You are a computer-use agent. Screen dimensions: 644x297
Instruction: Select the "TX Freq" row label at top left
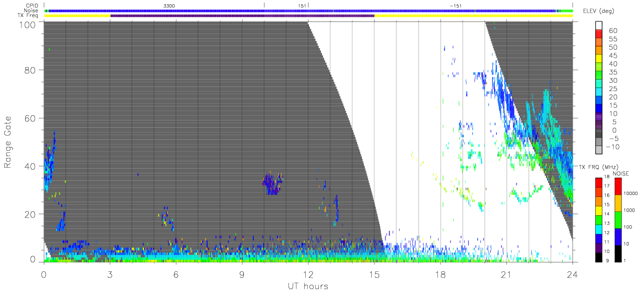point(28,16)
